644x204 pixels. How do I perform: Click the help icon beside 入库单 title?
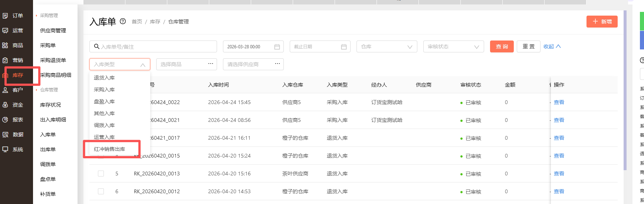(x=123, y=21)
